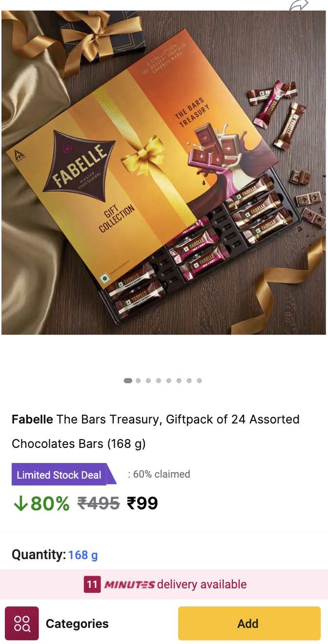The image size is (328, 644).
Task: Tap the green discount down-arrow icon
Action: pyautogui.click(x=20, y=503)
